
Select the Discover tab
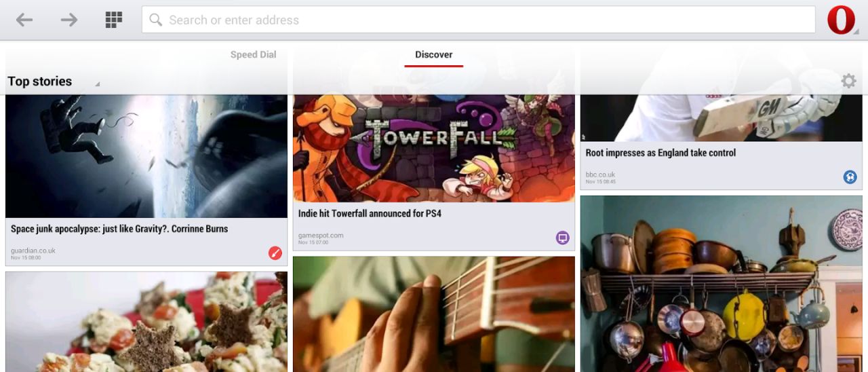(433, 54)
